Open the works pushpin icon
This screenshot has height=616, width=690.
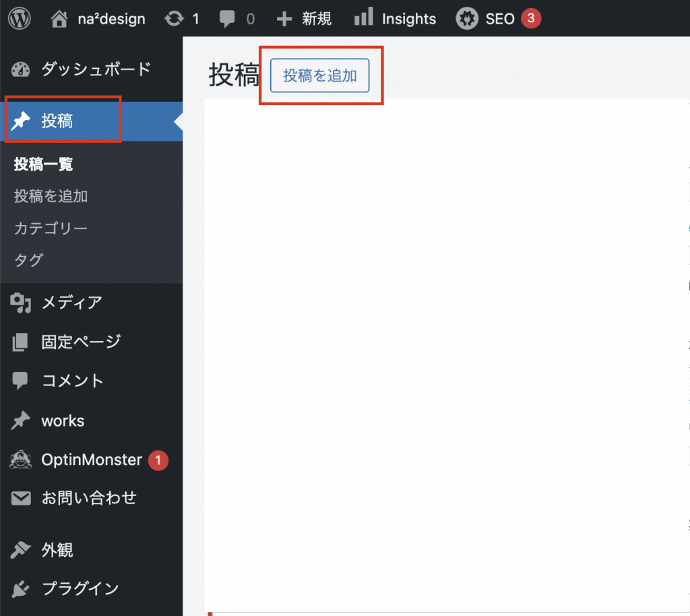coord(20,421)
